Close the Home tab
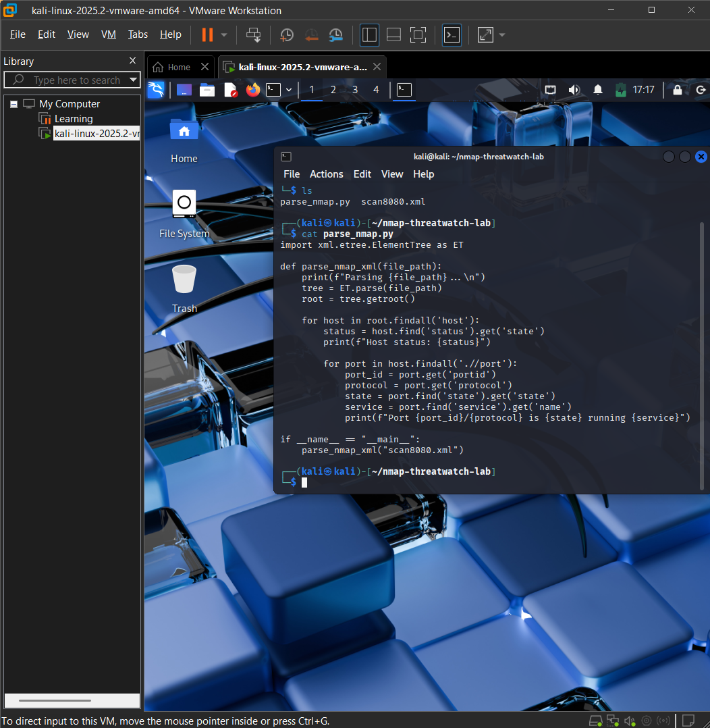 point(204,68)
